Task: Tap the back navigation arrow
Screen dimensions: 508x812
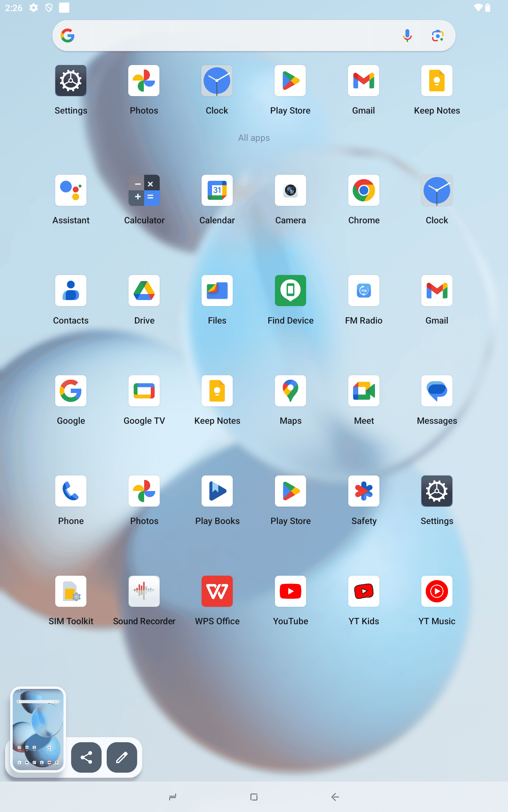Action: point(335,797)
